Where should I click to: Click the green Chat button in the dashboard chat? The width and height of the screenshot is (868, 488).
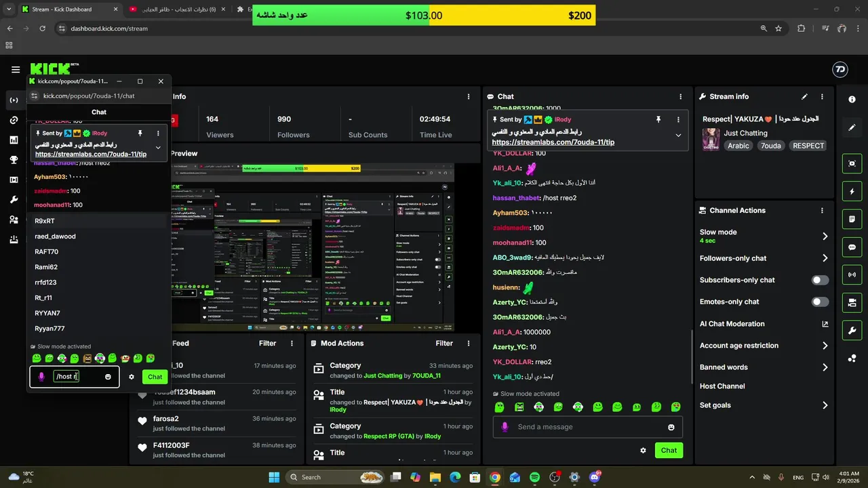(x=669, y=450)
